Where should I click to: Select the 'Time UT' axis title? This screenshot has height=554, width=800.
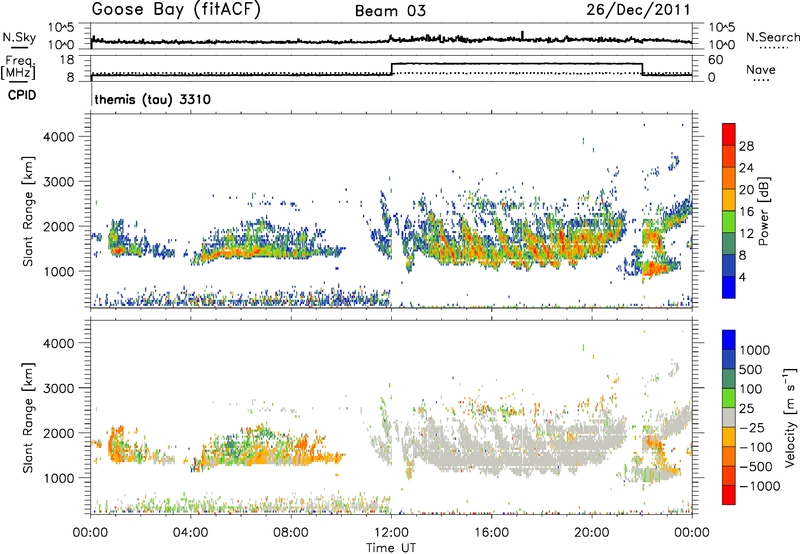click(x=391, y=548)
